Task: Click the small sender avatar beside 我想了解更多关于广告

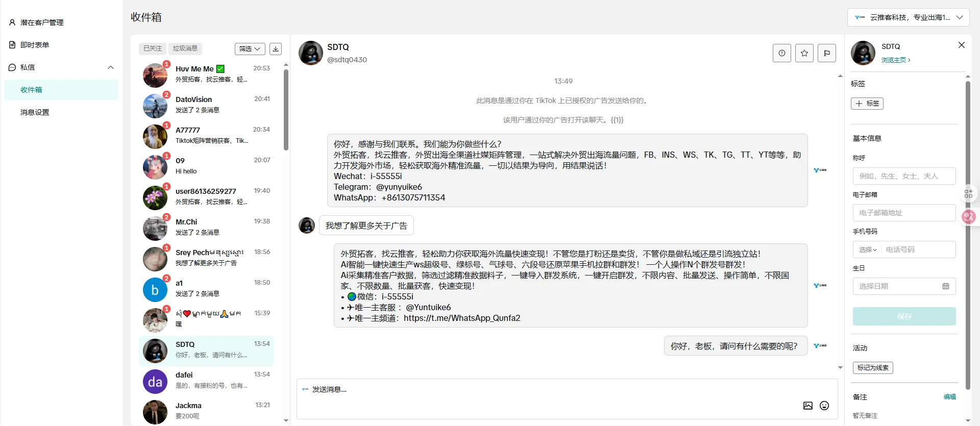Action: (307, 225)
